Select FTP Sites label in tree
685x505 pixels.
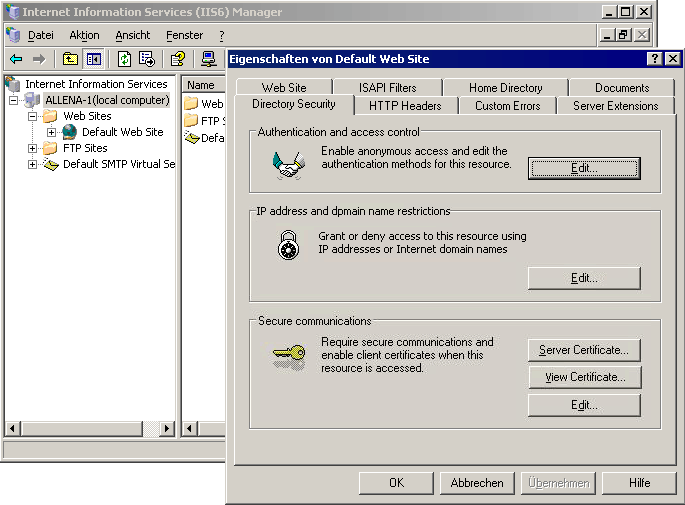click(x=85, y=148)
